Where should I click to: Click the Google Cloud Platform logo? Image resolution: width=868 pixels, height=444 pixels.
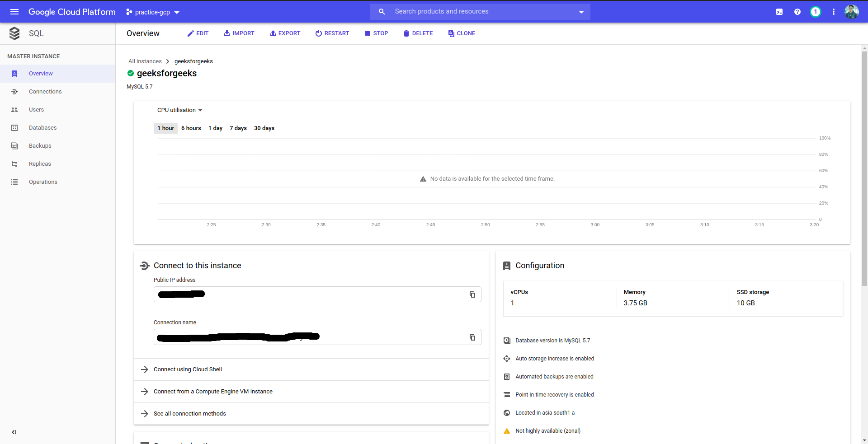(72, 12)
